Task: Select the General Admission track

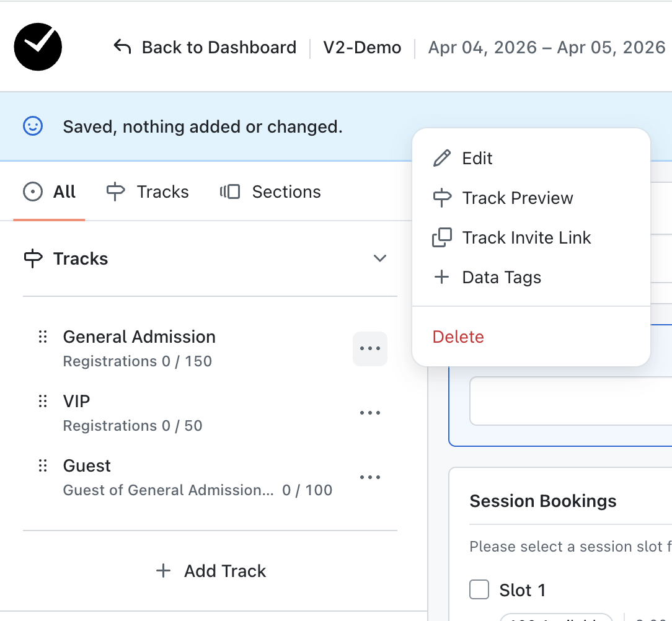Action: point(139,337)
